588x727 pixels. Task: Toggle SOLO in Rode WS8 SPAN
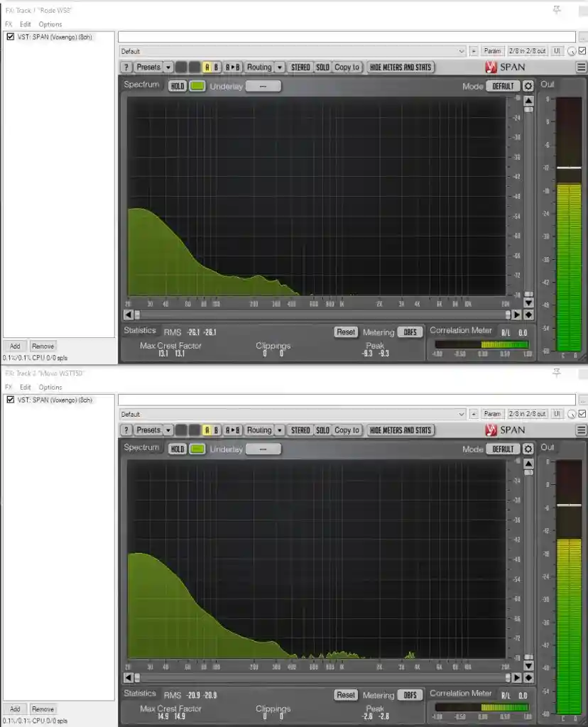coord(322,67)
